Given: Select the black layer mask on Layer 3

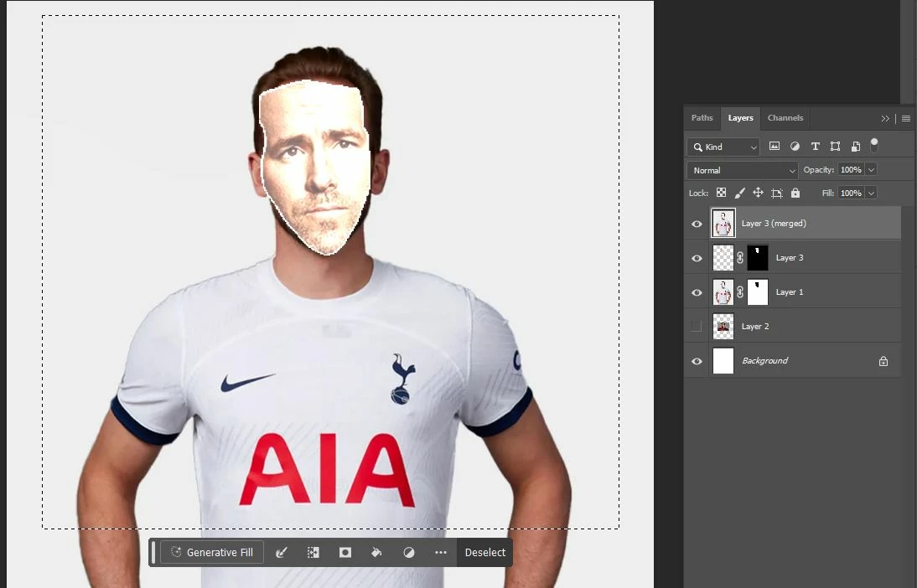Looking at the screenshot, I should (758, 258).
